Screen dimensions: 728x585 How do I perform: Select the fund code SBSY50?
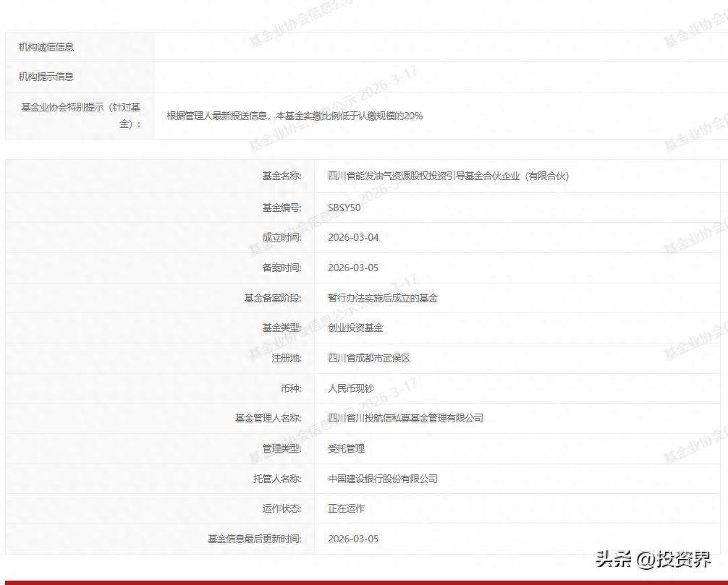click(x=344, y=208)
